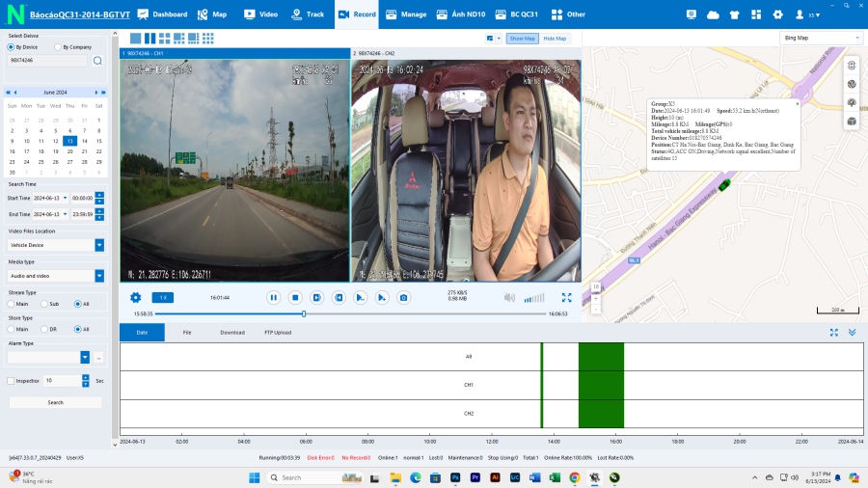This screenshot has width=868, height=488.
Task: Click the Hide Map button
Action: (x=555, y=39)
